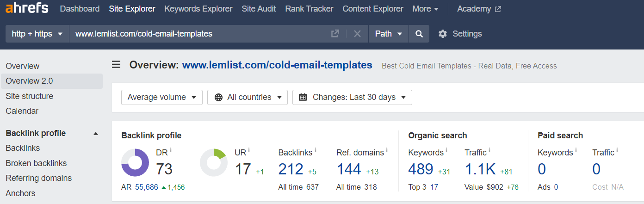Open Calendar in the sidebar
The width and height of the screenshot is (644, 204).
pos(22,111)
